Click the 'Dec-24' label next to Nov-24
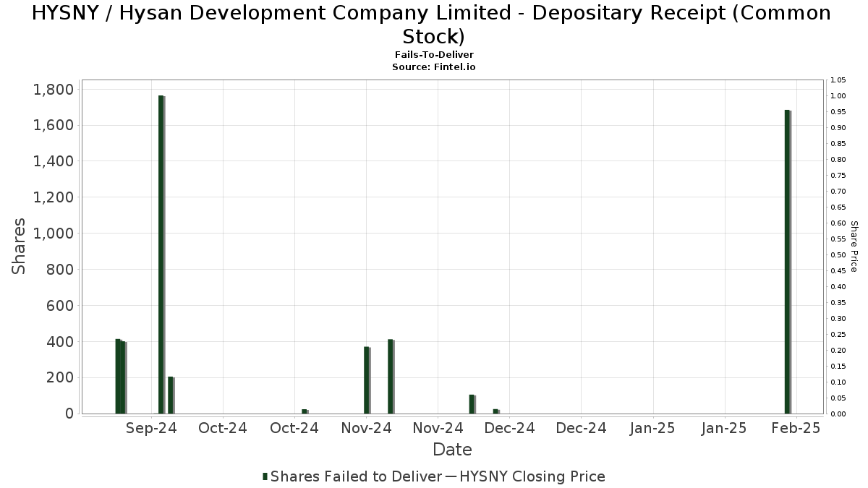The height and width of the screenshot is (488, 868). click(x=509, y=428)
